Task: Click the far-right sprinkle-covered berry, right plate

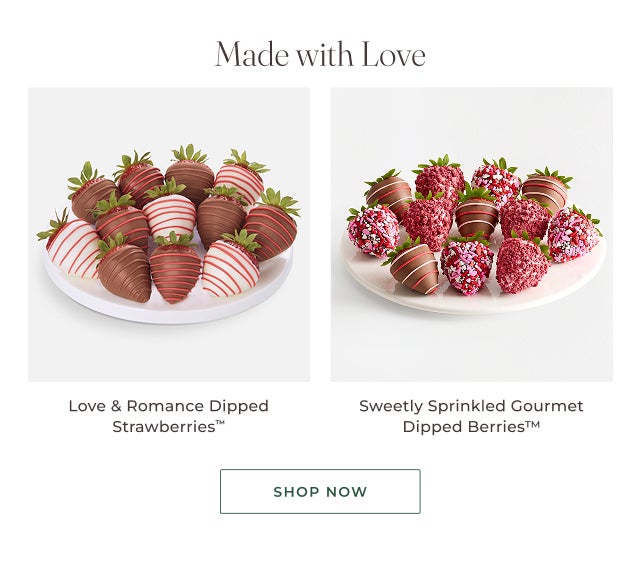Action: coord(573,237)
